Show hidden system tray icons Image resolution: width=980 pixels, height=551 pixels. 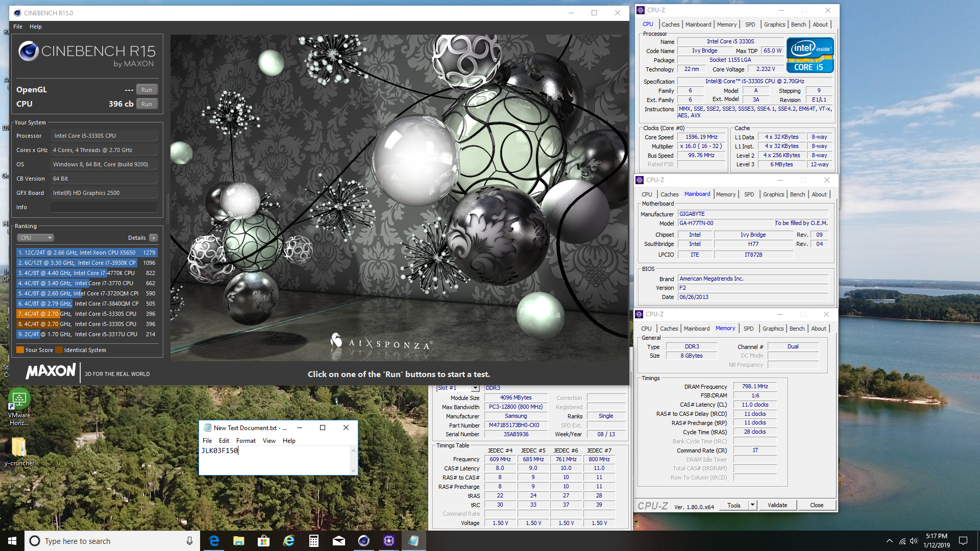(x=889, y=541)
